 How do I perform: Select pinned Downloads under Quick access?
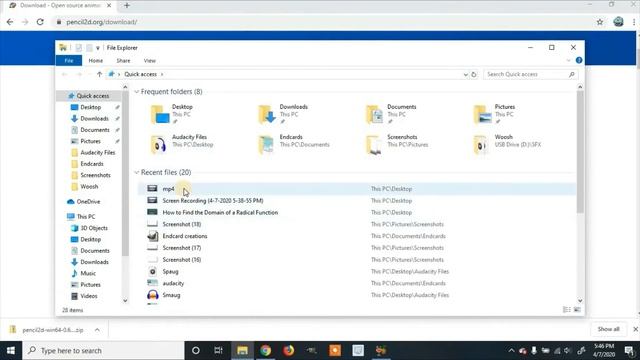pos(94,119)
